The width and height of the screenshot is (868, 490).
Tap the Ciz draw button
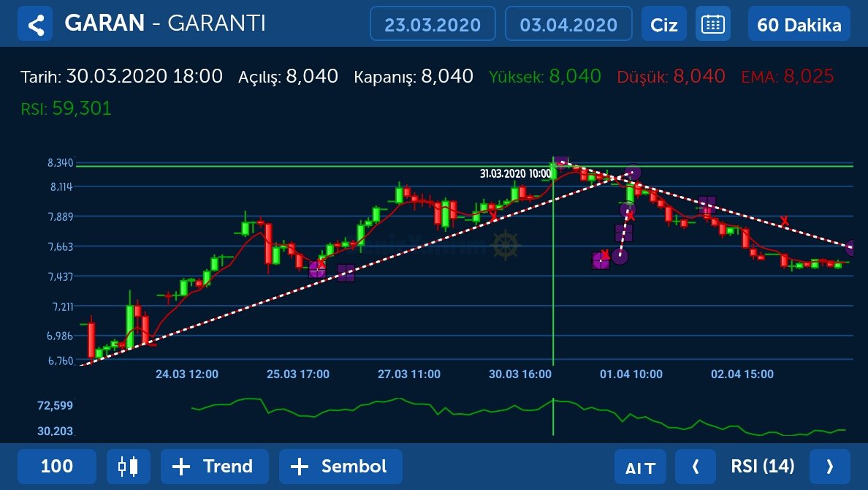663,24
